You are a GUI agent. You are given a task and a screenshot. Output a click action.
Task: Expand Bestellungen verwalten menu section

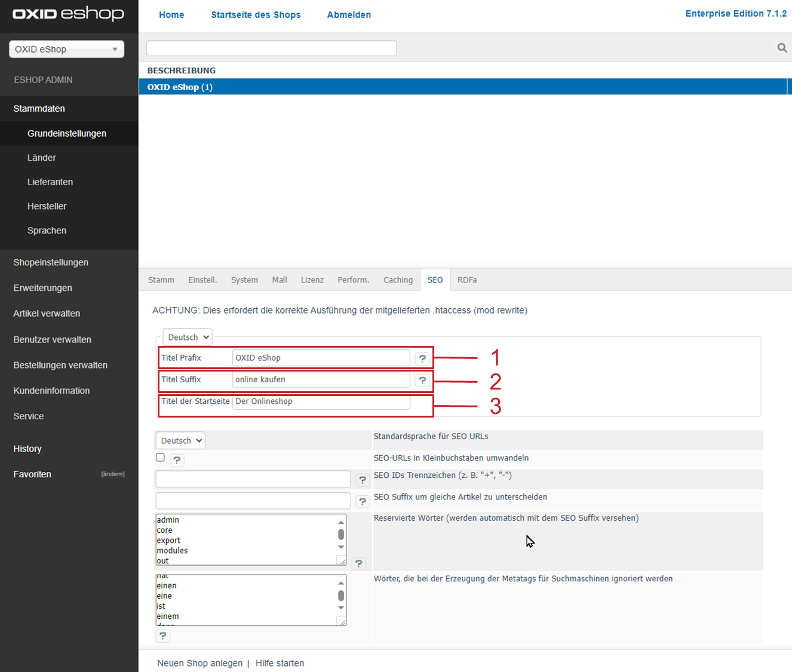point(60,365)
